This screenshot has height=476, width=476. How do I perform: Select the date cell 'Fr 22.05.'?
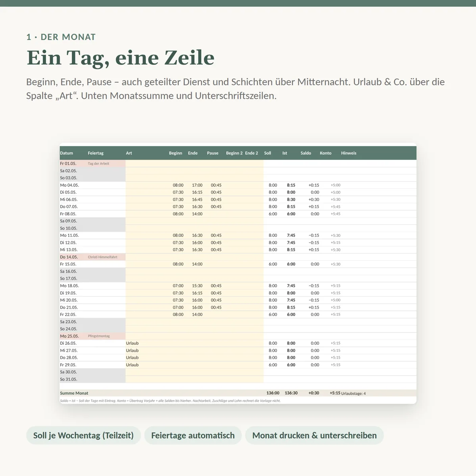[x=68, y=315]
